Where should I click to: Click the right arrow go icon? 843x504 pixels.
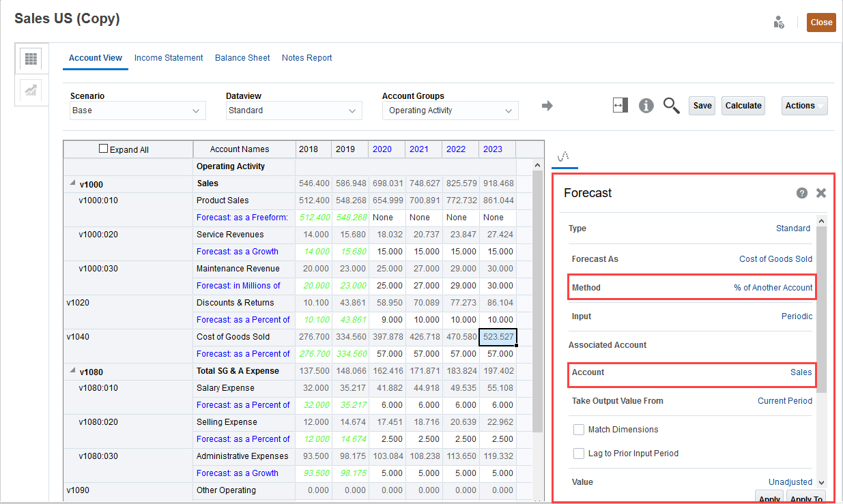click(x=547, y=106)
